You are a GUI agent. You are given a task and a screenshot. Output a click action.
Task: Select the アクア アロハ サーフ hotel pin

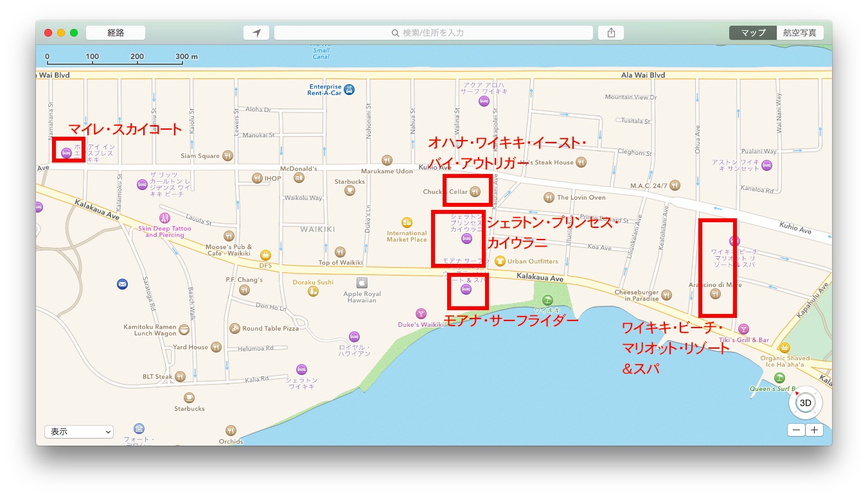click(484, 101)
